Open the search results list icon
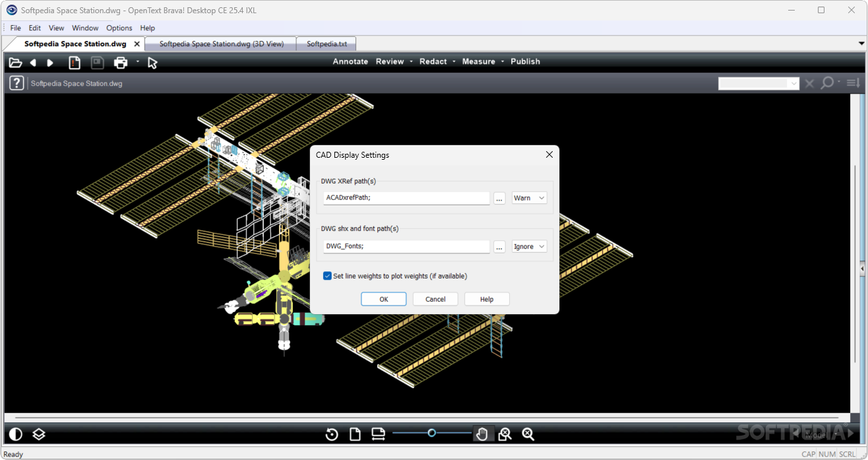Image resolution: width=868 pixels, height=460 pixels. [x=853, y=83]
